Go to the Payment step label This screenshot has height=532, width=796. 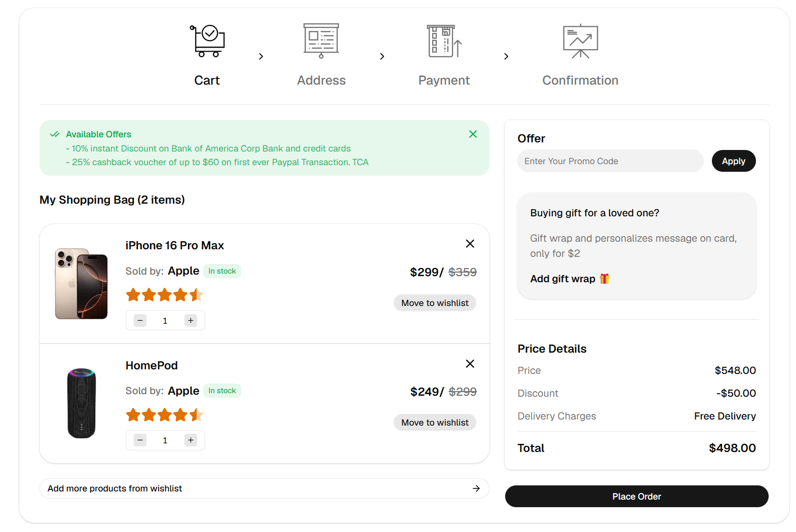pyautogui.click(x=444, y=81)
